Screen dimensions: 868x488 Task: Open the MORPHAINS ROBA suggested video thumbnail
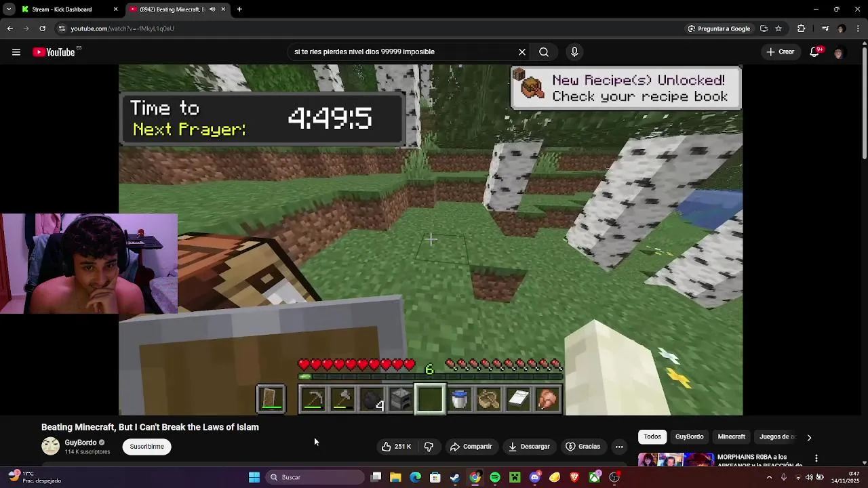coord(675,460)
